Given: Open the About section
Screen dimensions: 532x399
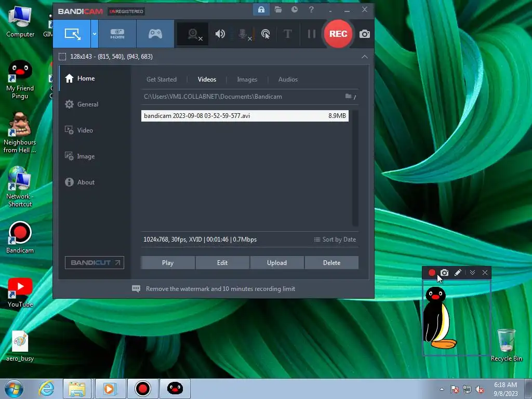Looking at the screenshot, I should pos(95,182).
